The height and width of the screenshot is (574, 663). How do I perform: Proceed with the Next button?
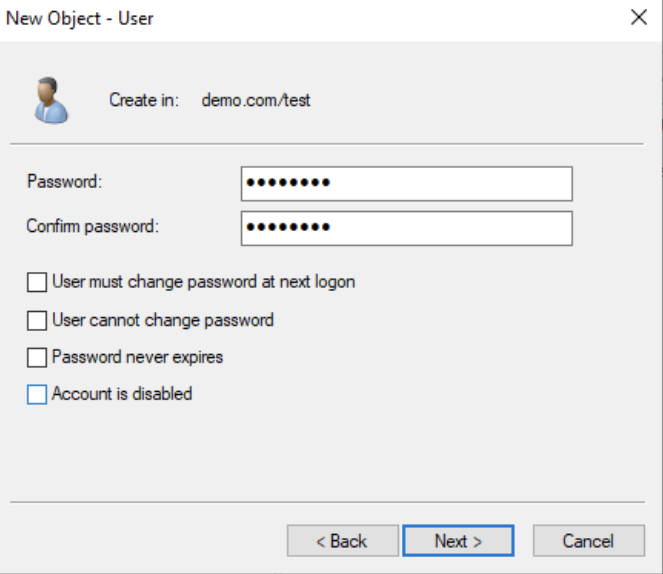click(458, 541)
